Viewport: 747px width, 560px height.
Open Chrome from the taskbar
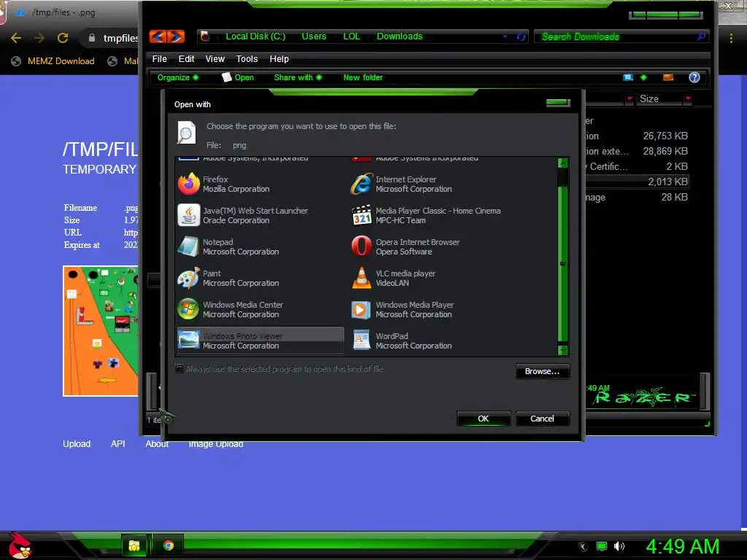(x=169, y=545)
